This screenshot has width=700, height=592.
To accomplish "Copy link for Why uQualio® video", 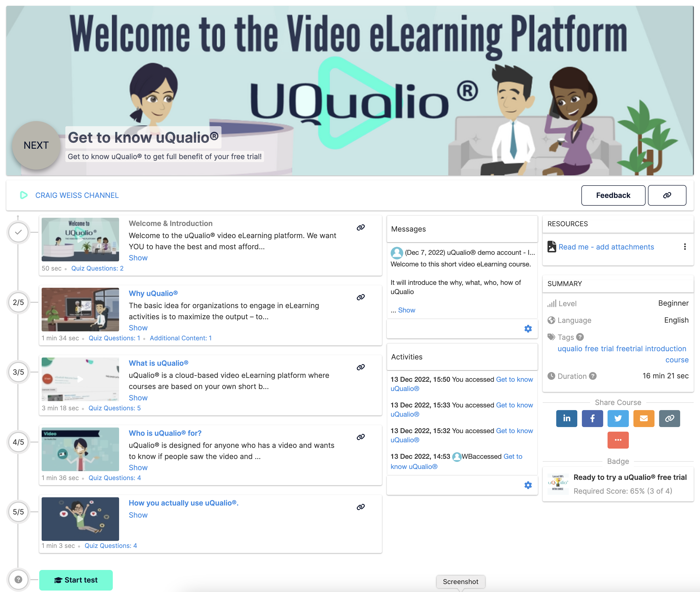I will click(x=361, y=297).
